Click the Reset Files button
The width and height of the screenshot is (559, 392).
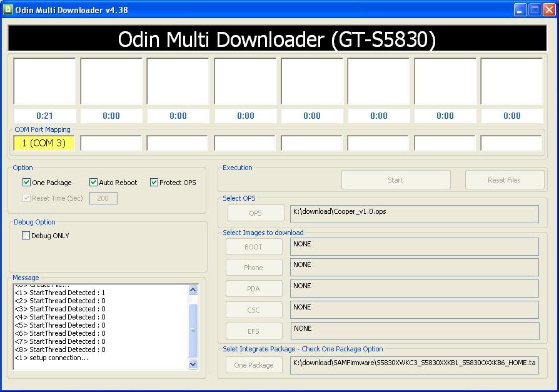[505, 180]
